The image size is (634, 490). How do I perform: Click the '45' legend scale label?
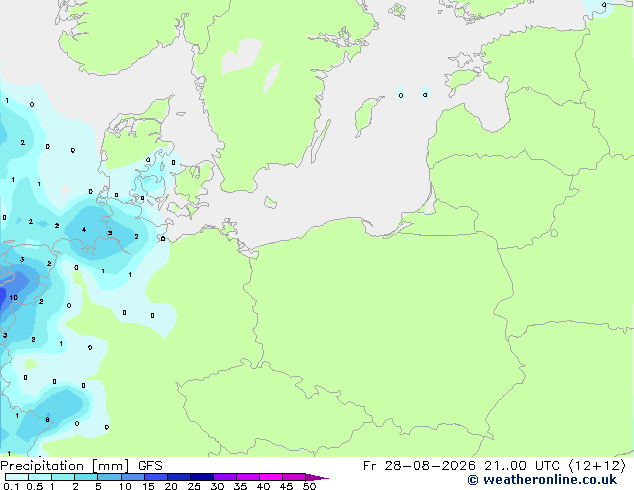click(286, 486)
